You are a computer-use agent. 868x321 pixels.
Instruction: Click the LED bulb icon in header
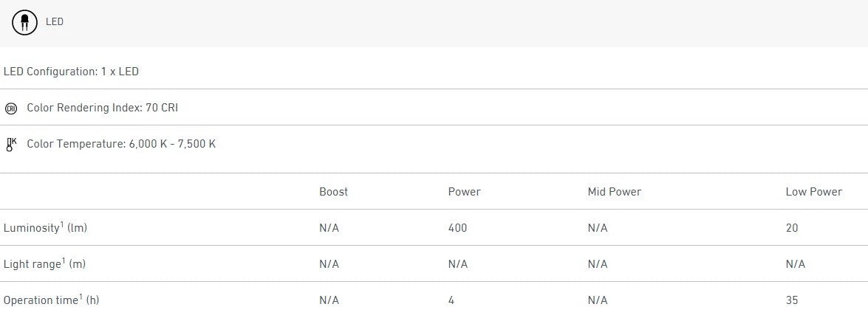point(24,22)
